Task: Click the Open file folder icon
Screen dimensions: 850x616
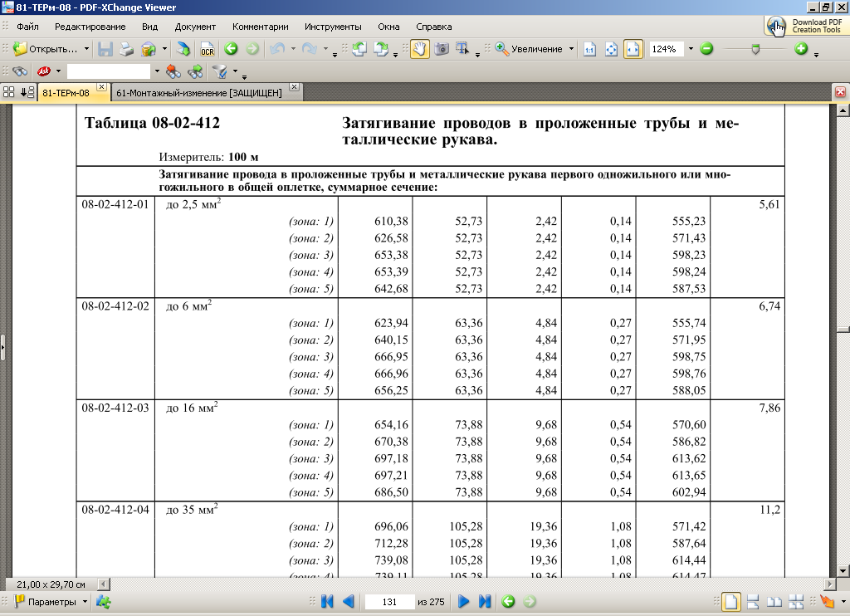Action: tap(20, 49)
